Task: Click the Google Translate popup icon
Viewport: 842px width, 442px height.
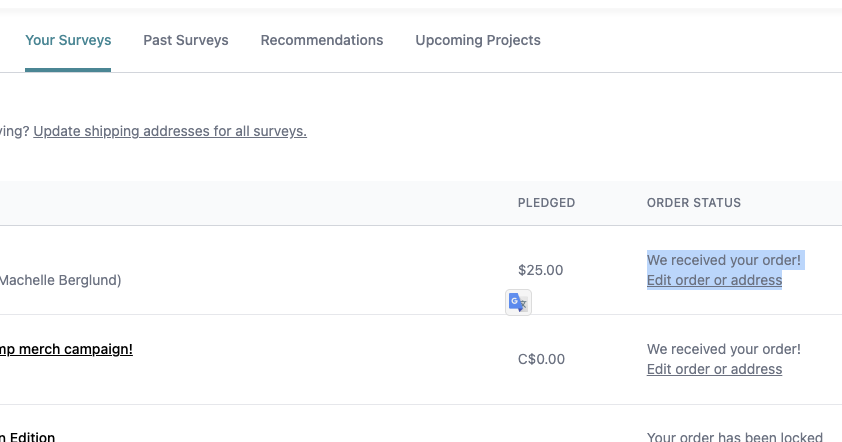Action: point(518,302)
